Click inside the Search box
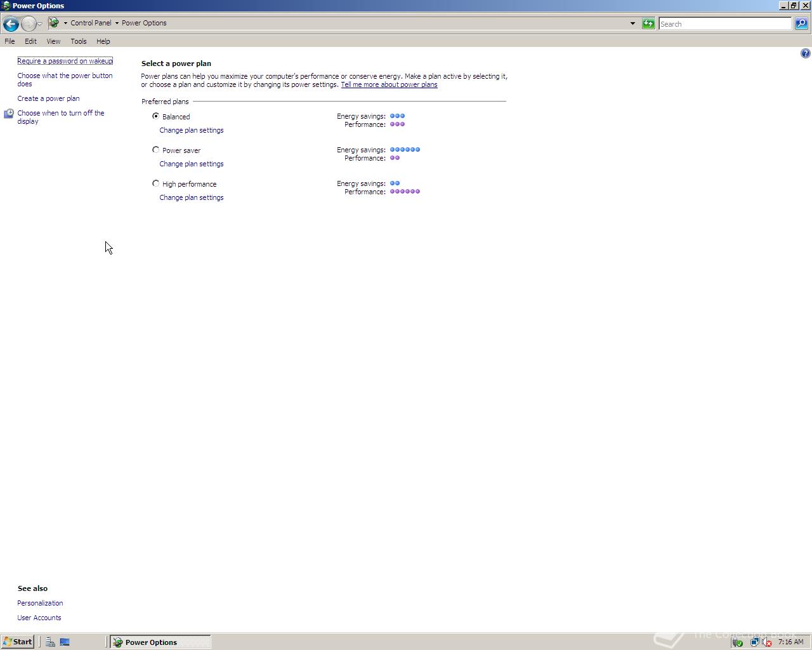Screen dimensions: 812x650 click(x=724, y=23)
